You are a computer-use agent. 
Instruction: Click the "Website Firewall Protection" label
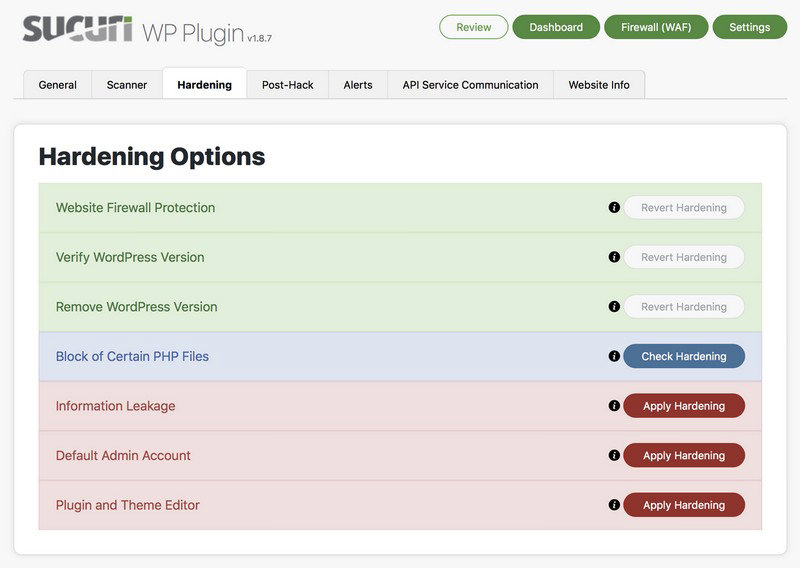(x=135, y=208)
